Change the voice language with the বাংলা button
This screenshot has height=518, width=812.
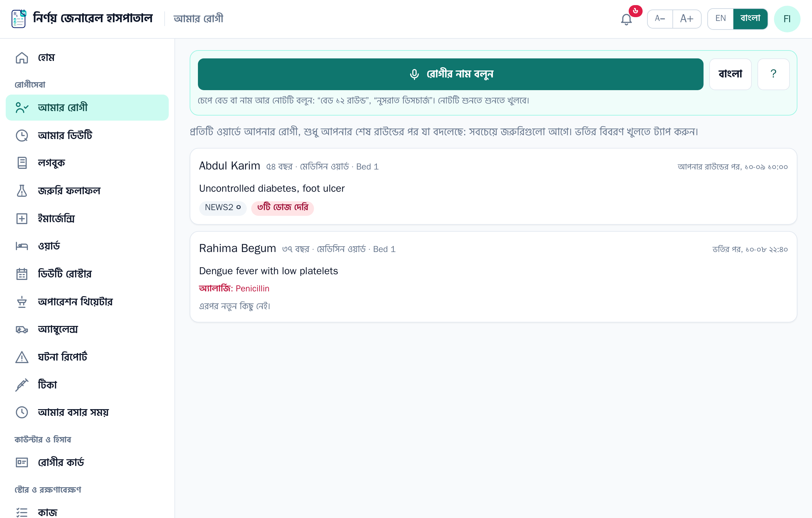[x=730, y=74]
